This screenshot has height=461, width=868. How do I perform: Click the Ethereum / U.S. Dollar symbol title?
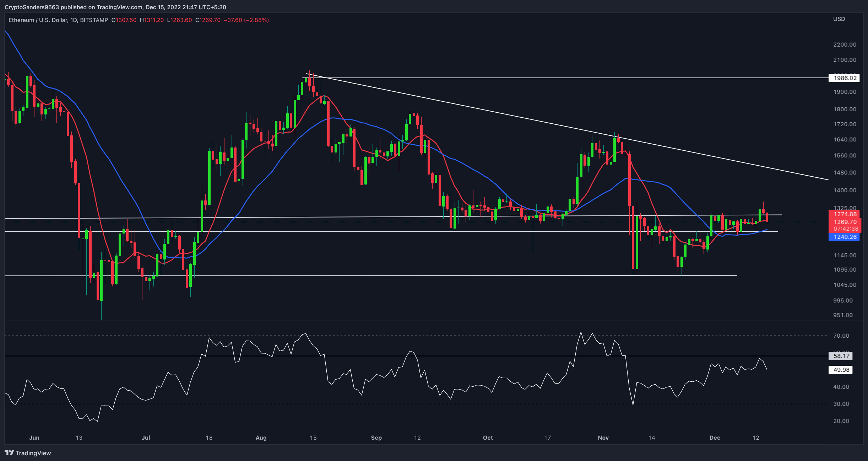tap(58, 20)
